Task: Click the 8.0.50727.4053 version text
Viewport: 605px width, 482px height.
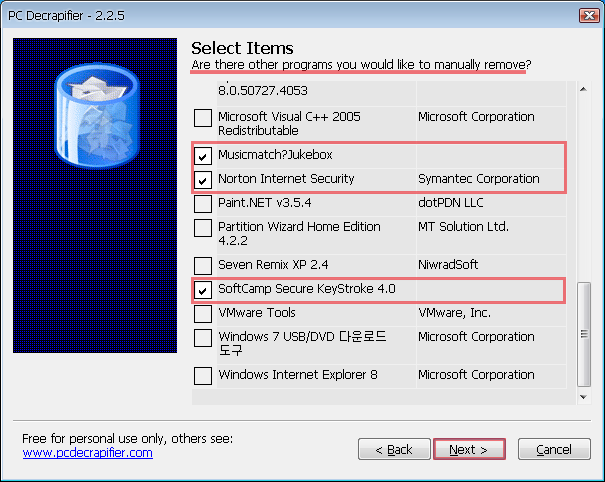Action: click(263, 91)
